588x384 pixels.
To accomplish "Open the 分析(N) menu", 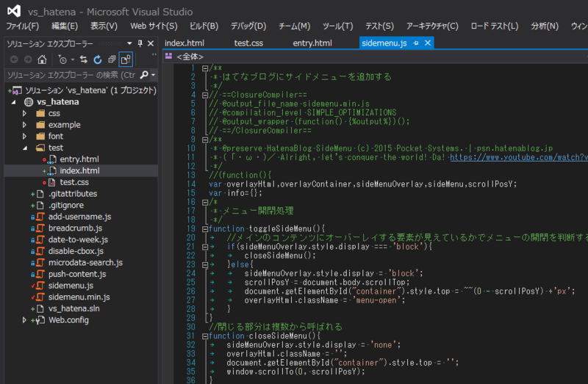I will point(545,26).
